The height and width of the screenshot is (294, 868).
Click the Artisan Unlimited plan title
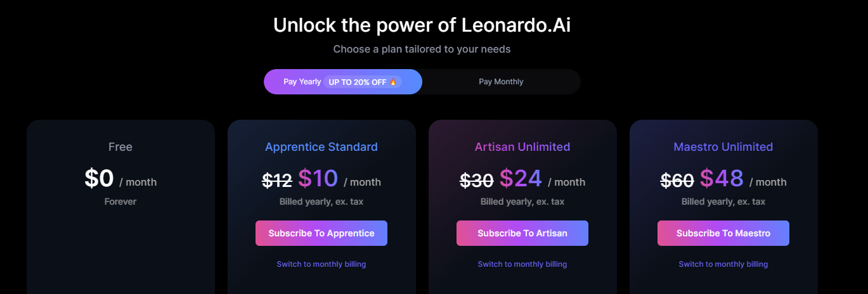[522, 147]
